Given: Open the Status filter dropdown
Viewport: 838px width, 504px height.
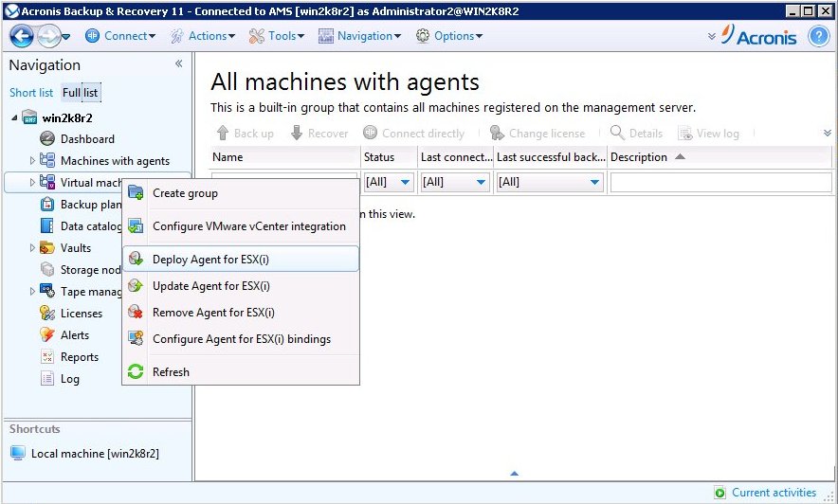Looking at the screenshot, I should [405, 182].
